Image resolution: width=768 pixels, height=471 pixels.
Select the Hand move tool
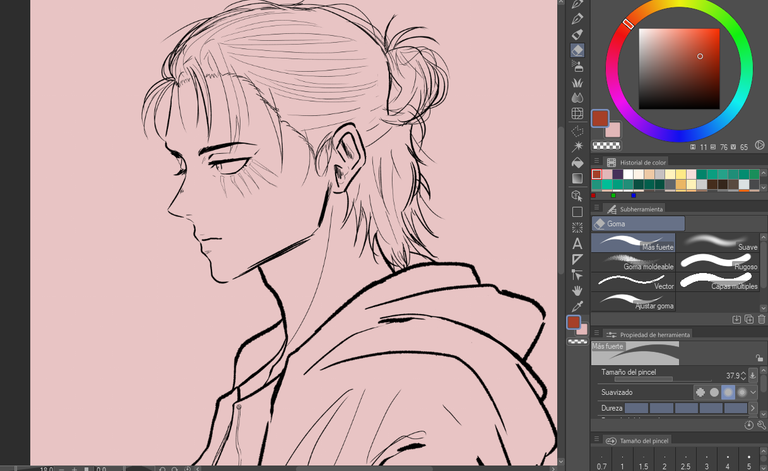577,291
